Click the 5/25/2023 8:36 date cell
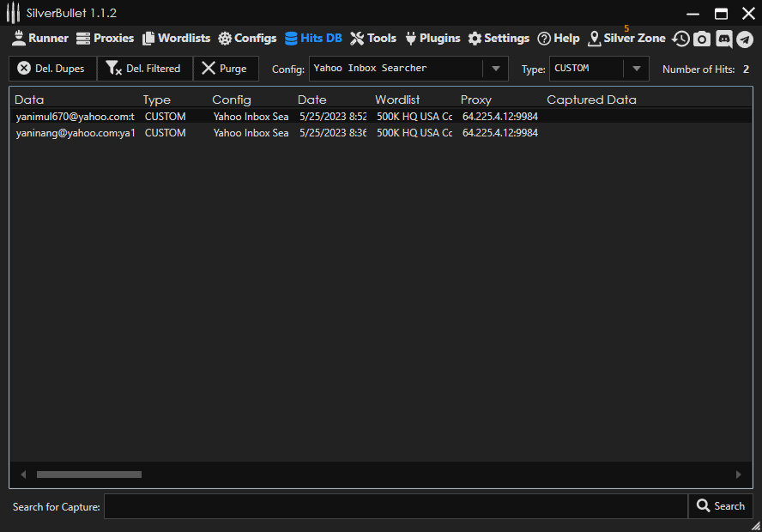 tap(333, 133)
